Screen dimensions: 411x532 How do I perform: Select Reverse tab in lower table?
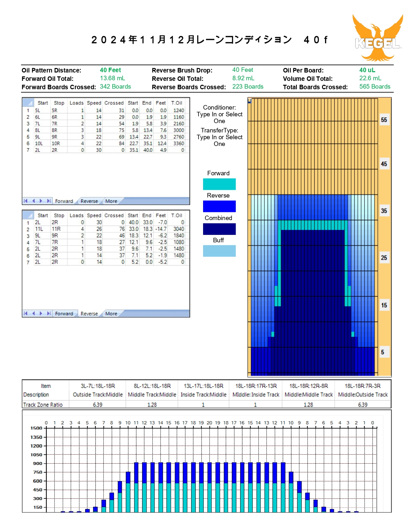click(89, 314)
